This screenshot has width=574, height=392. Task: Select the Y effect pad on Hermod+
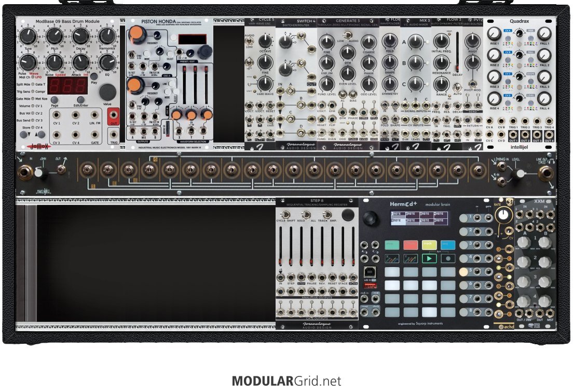pyautogui.click(x=411, y=259)
